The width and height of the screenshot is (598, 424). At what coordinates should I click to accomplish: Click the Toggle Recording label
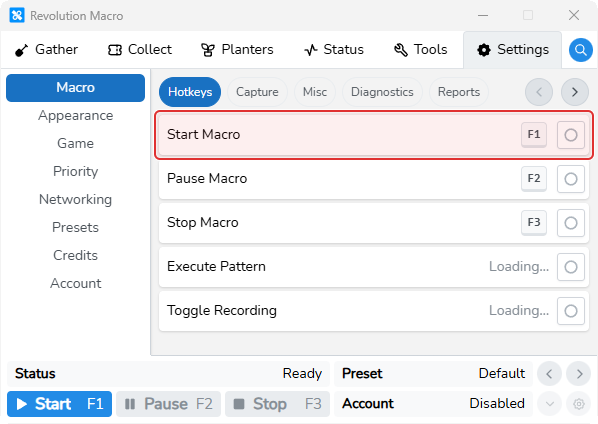point(222,310)
